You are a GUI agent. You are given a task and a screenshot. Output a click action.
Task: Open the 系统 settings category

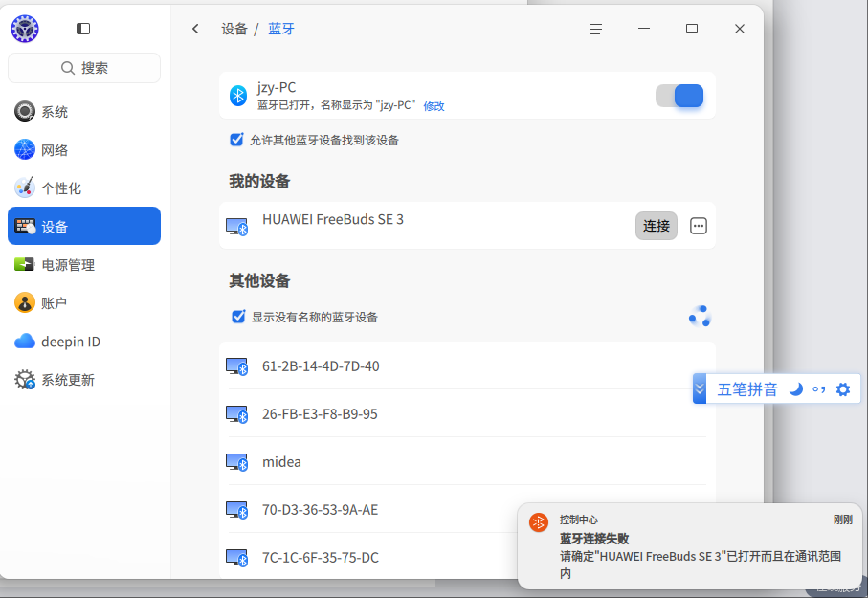click(x=84, y=112)
